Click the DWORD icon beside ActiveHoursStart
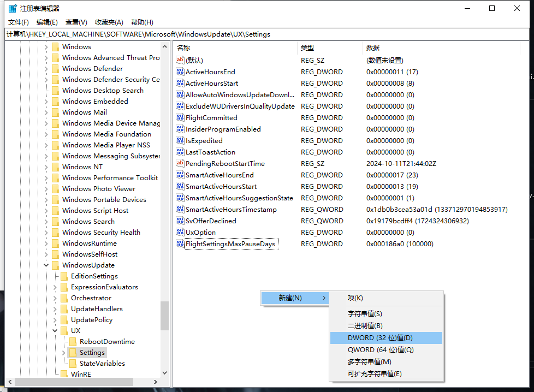Image resolution: width=534 pixels, height=392 pixels. point(180,83)
